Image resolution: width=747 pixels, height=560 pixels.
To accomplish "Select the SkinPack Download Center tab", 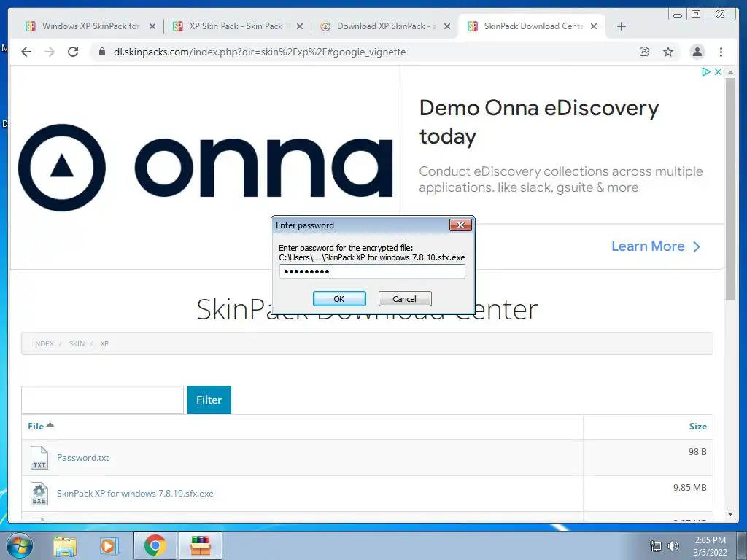I will click(x=533, y=26).
